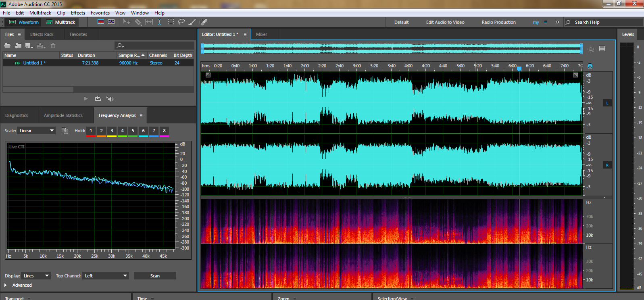Click the fade-in handle on waveform
Image resolution: width=644 pixels, height=300 pixels.
tap(208, 75)
